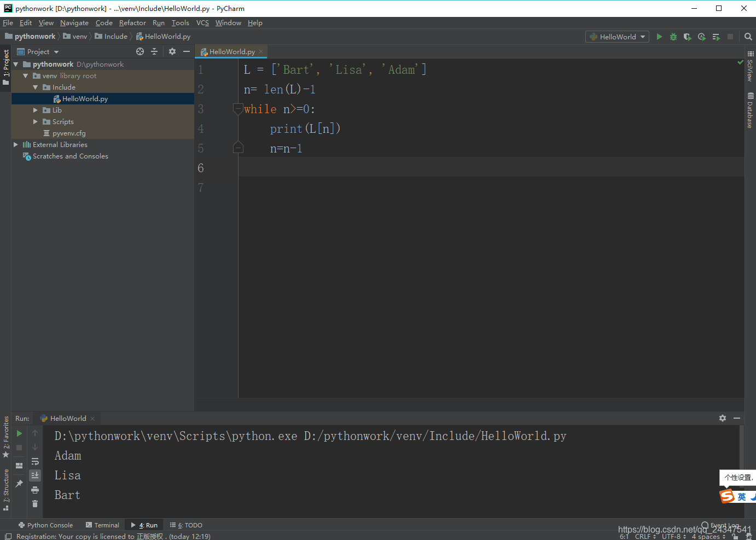The height and width of the screenshot is (540, 756).
Task: Open the Terminal tool window
Action: pyautogui.click(x=102, y=525)
